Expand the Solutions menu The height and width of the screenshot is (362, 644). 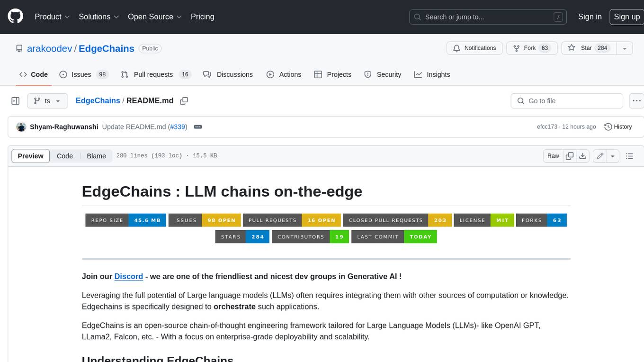tap(99, 17)
